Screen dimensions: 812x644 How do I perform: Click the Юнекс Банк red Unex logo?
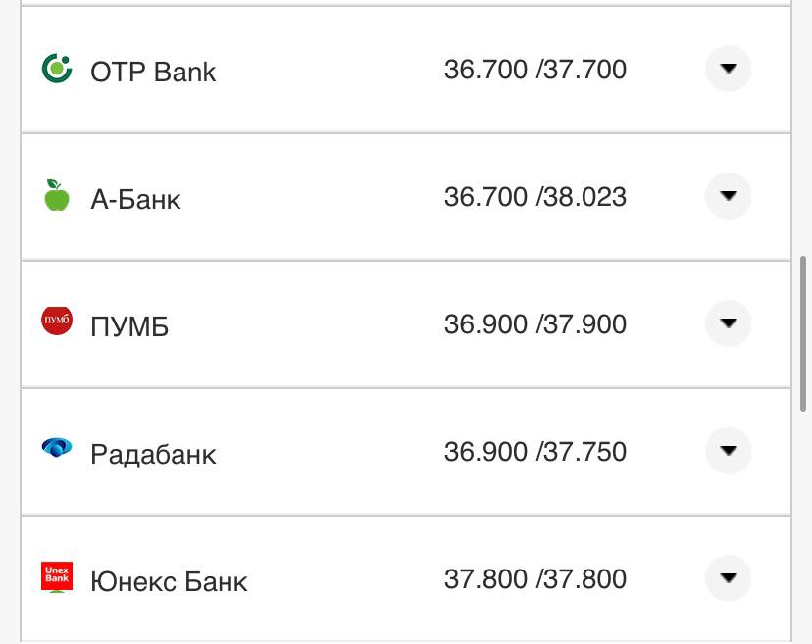click(57, 577)
